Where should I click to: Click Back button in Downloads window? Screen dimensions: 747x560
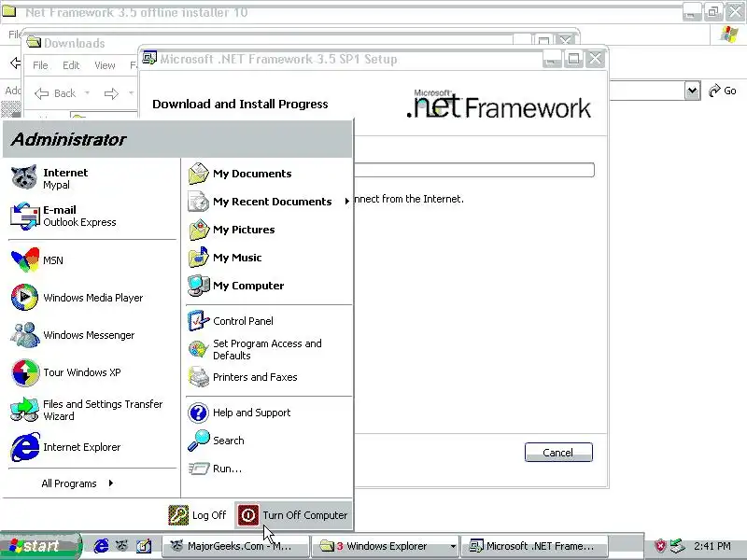point(55,93)
